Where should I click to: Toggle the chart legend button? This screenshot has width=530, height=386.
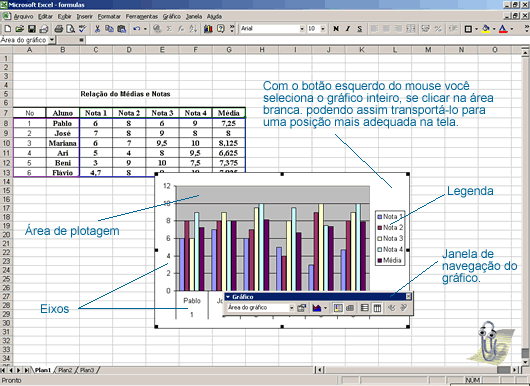[x=338, y=308]
